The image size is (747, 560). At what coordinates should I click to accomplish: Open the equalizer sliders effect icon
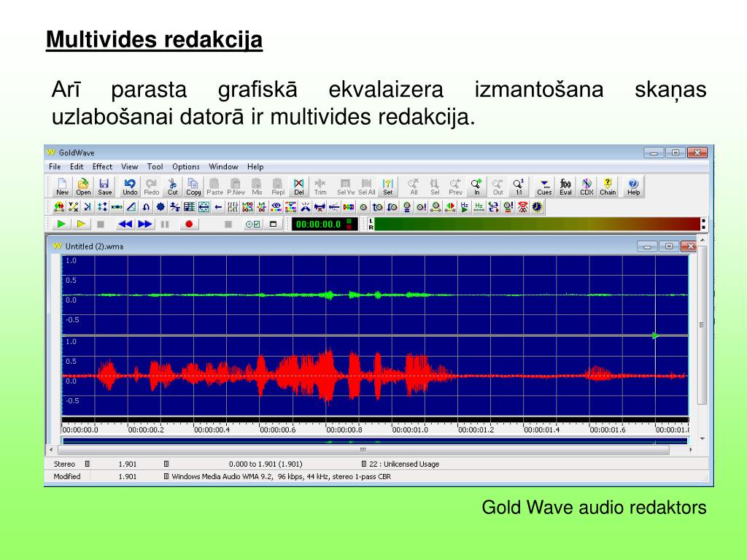[x=233, y=206]
